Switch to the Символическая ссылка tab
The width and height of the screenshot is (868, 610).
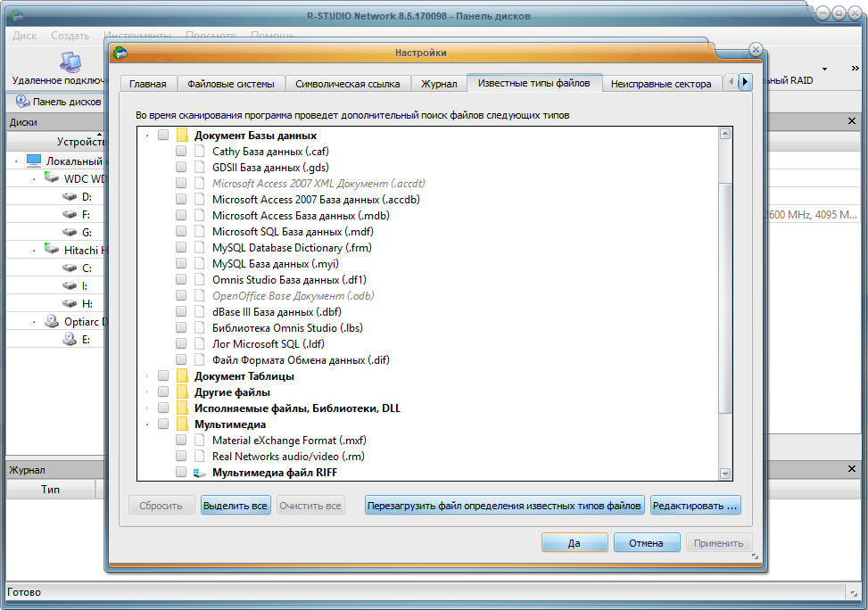coord(348,84)
